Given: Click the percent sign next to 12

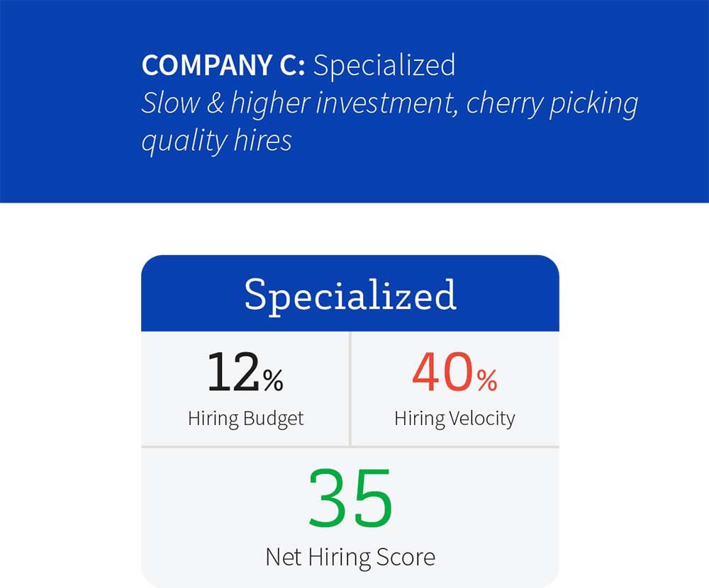Looking at the screenshot, I should 273,380.
